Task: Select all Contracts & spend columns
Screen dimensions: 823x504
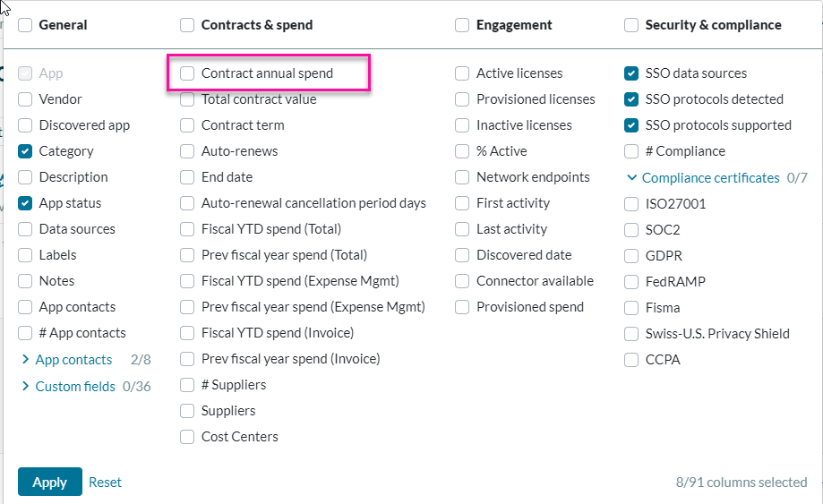Action: tap(187, 25)
